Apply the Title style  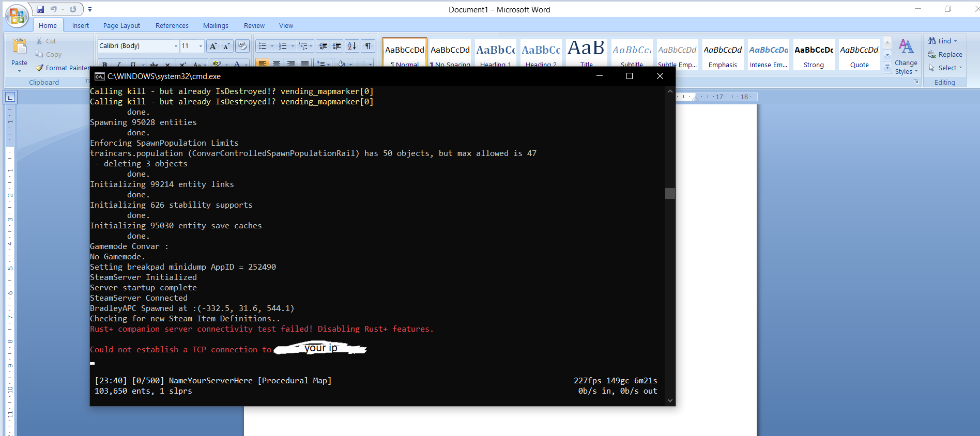coord(587,53)
